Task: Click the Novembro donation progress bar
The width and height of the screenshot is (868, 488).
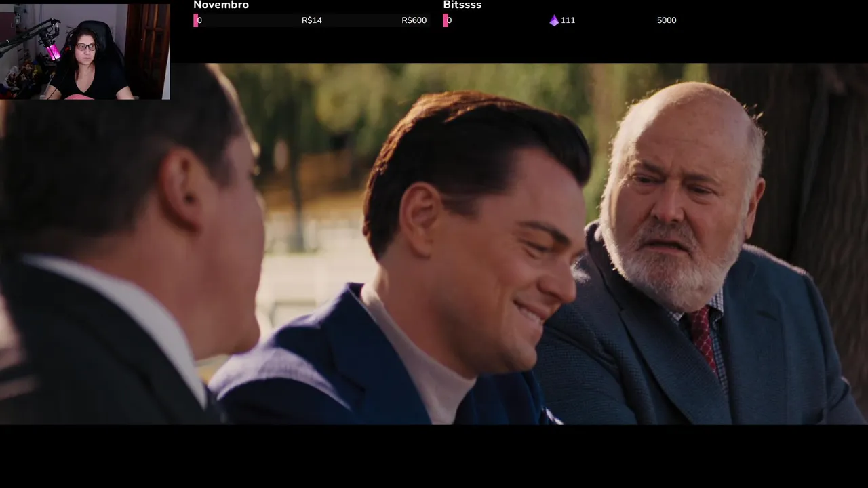Action: [312, 20]
